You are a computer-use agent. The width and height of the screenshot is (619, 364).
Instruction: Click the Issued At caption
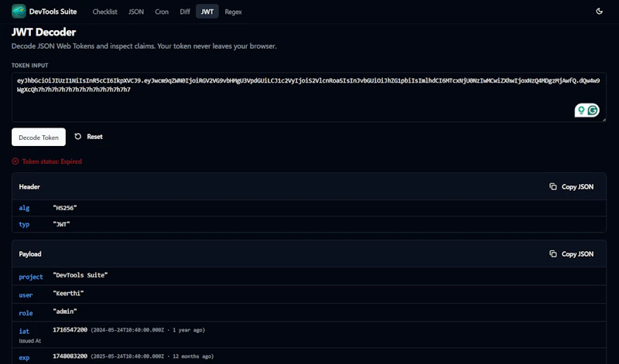[x=30, y=341]
